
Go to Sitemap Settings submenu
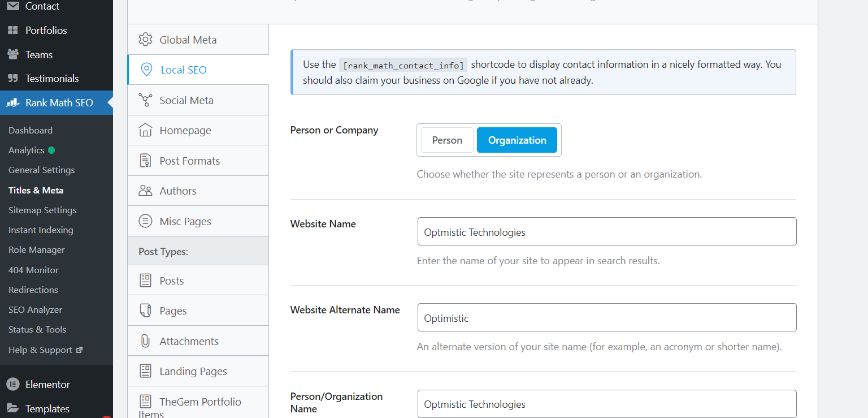(x=42, y=210)
